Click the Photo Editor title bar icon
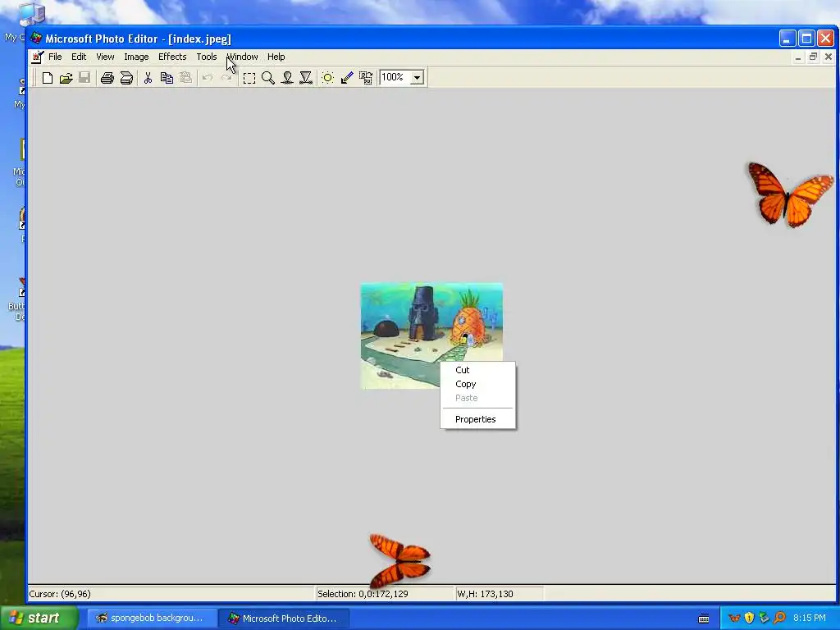 pos(36,39)
